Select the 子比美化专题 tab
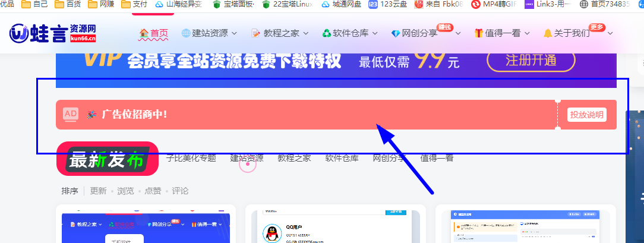The width and height of the screenshot is (644, 243). [x=191, y=158]
